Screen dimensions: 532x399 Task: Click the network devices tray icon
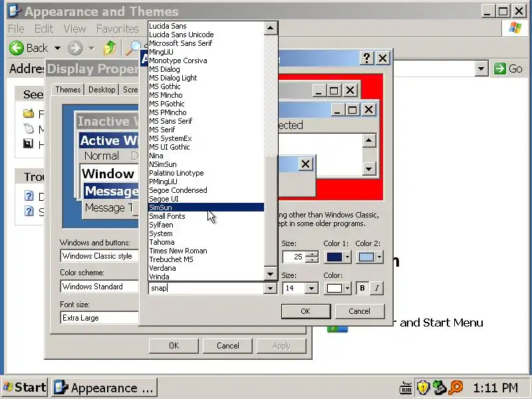[440, 388]
